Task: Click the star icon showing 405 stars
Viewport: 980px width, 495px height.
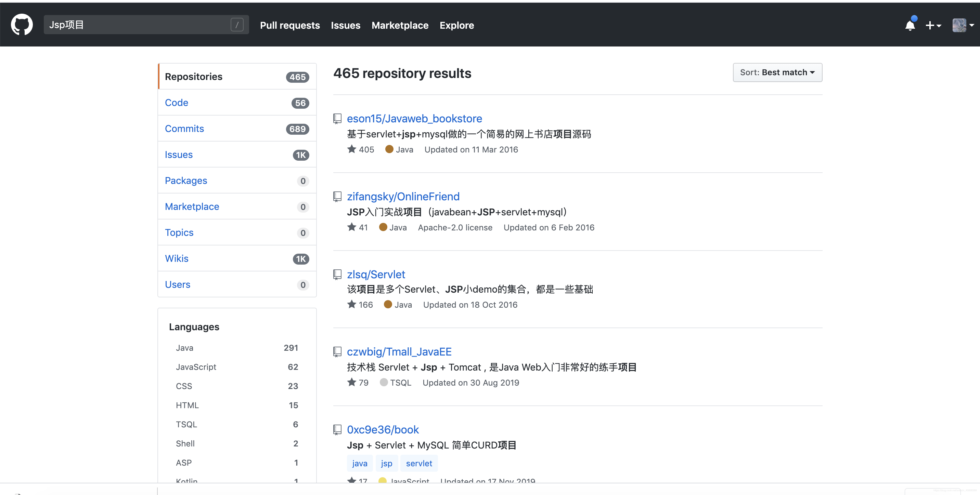Action: pos(351,149)
